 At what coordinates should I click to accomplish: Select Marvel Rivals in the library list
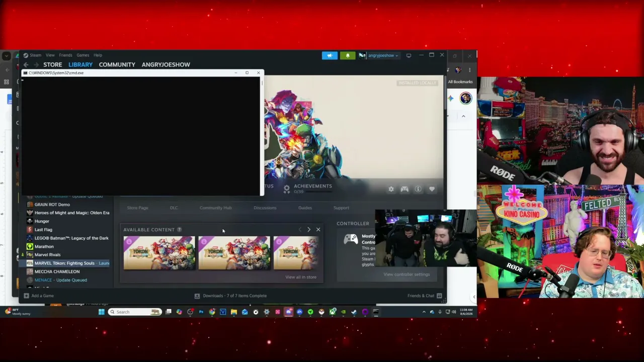[47, 255]
